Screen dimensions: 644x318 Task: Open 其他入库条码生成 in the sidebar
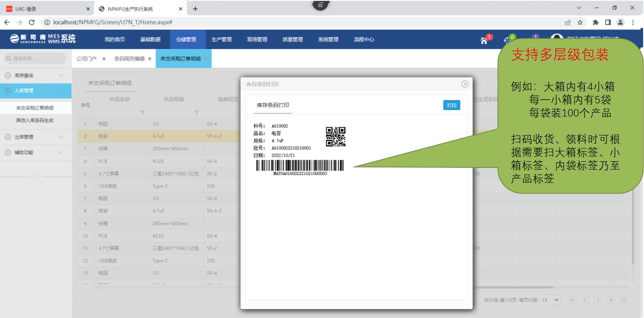pyautogui.click(x=35, y=120)
